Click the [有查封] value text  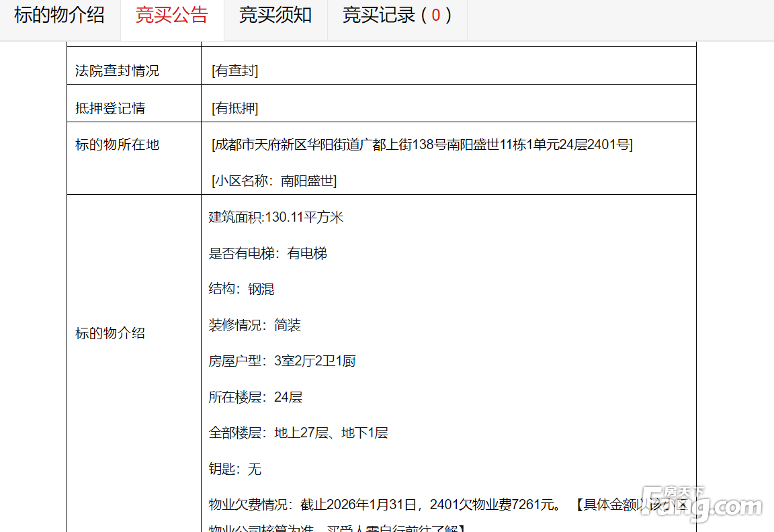(234, 71)
